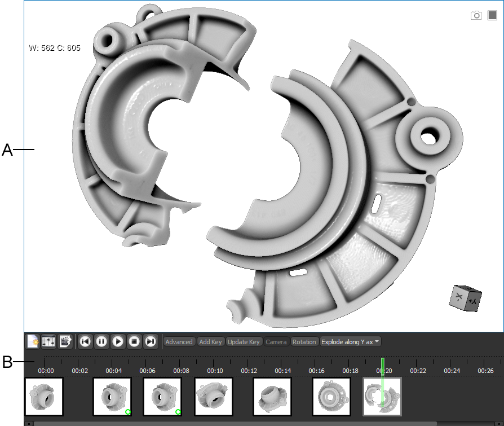Click the timeline ruler at 00:12
Screen dimensions: 504x426
(x=249, y=364)
